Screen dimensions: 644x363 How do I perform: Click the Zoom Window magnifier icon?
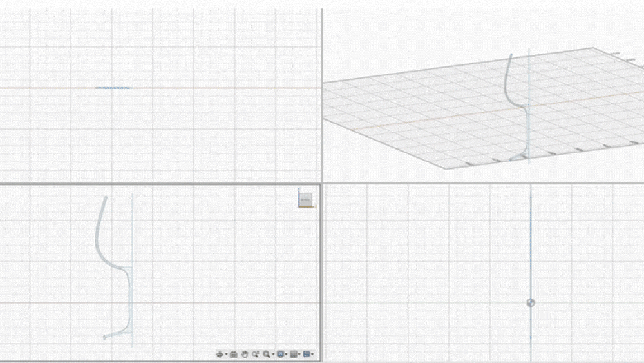pyautogui.click(x=266, y=354)
